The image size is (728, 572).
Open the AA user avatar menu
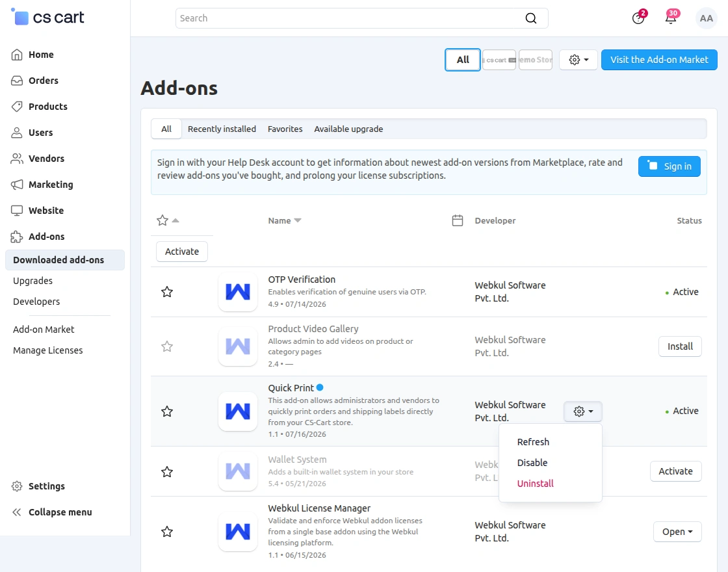pos(706,18)
